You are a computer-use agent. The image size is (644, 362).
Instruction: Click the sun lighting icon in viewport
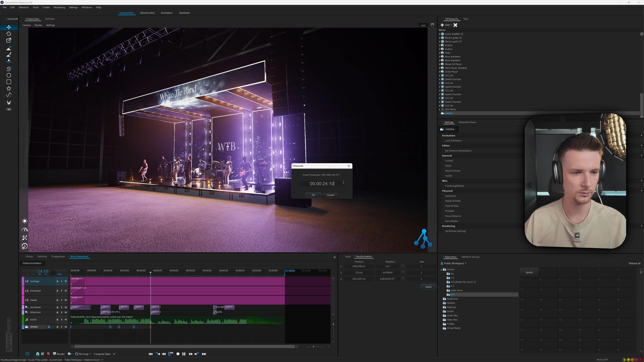pos(24,221)
